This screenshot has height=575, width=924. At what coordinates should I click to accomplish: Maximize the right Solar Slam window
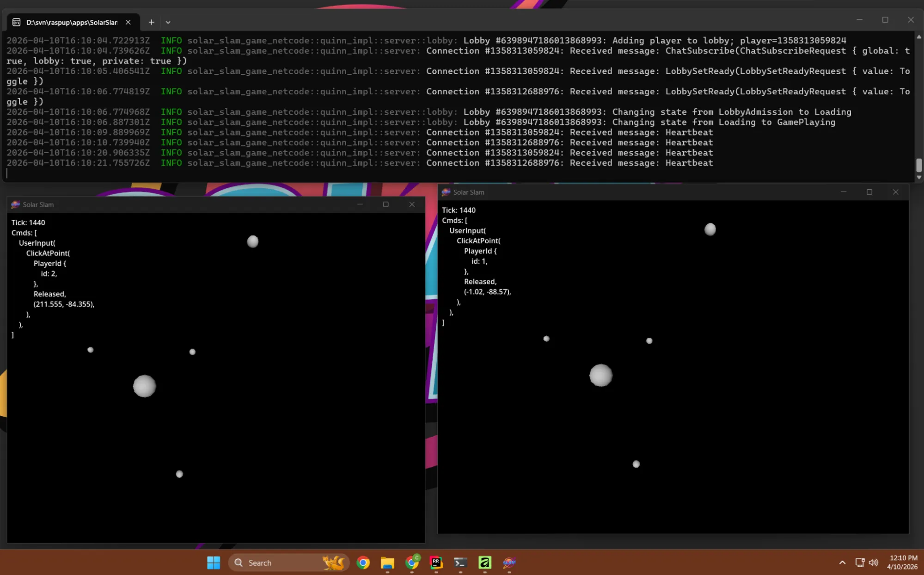coord(869,192)
